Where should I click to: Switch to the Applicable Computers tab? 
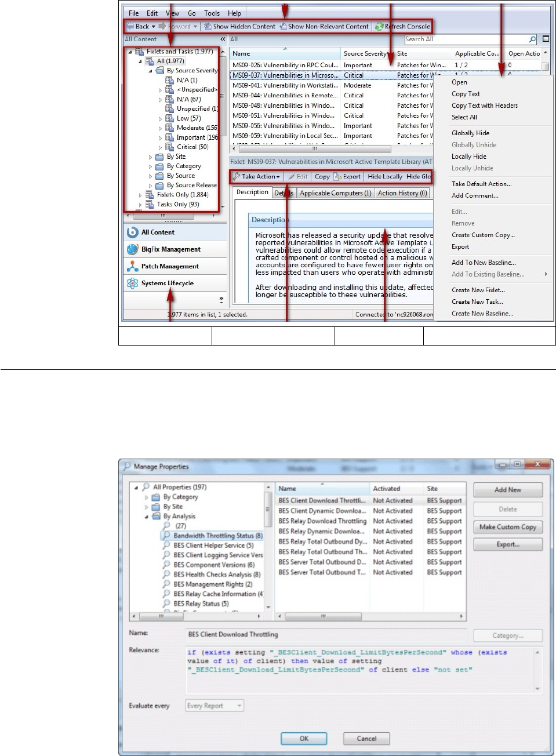point(336,193)
